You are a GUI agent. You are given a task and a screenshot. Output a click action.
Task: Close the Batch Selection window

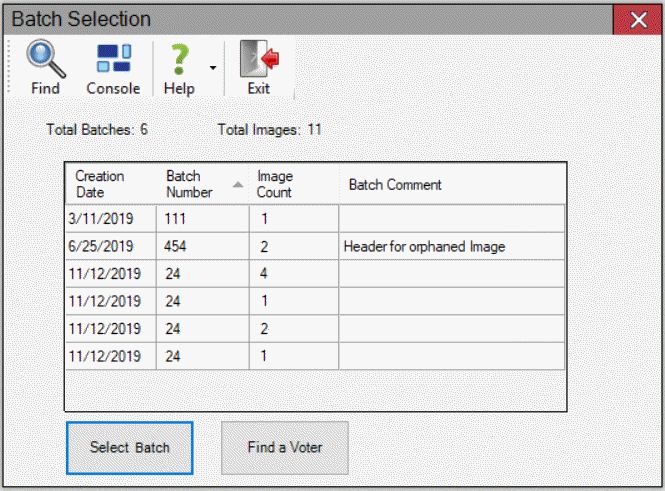(638, 20)
